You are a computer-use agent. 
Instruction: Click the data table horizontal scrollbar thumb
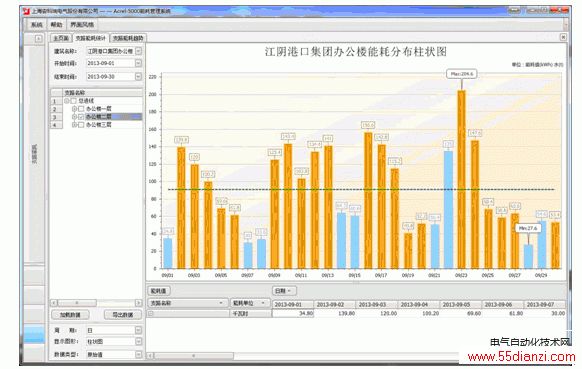194,356
